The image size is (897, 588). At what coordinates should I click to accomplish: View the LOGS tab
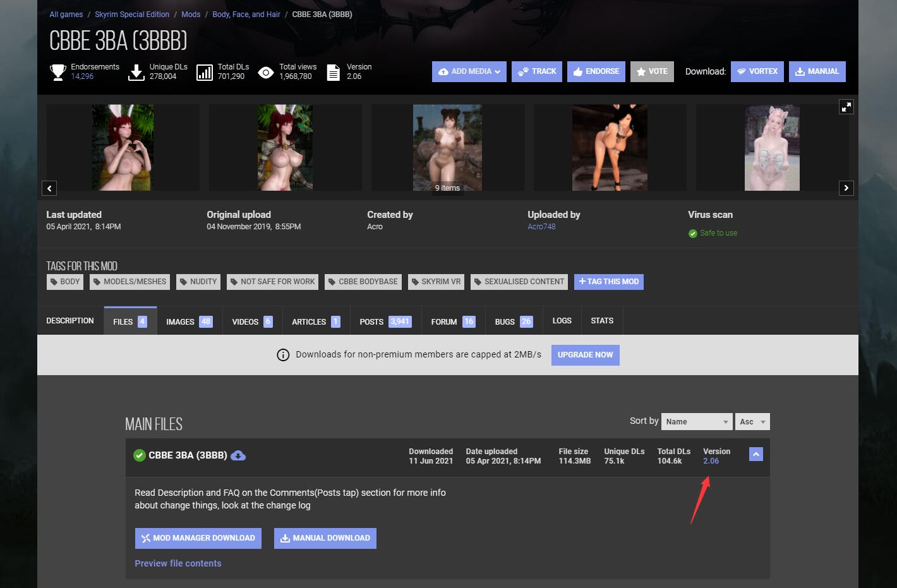(562, 321)
